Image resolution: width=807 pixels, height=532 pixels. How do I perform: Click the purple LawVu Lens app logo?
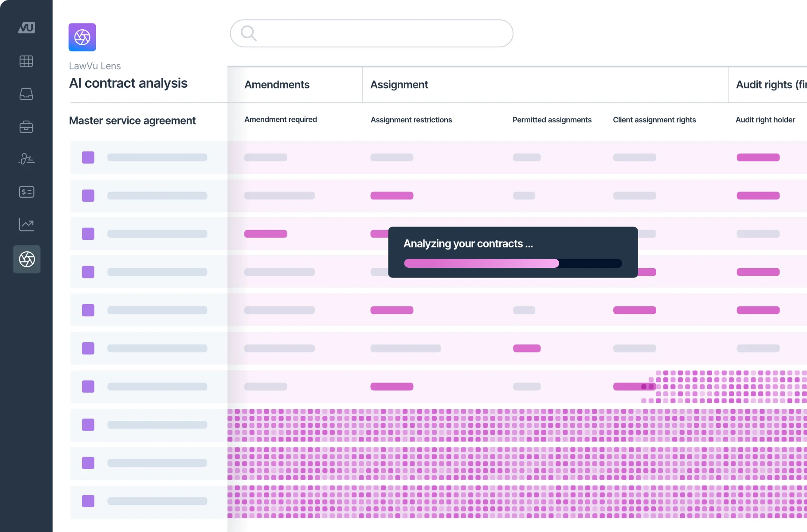pos(82,37)
